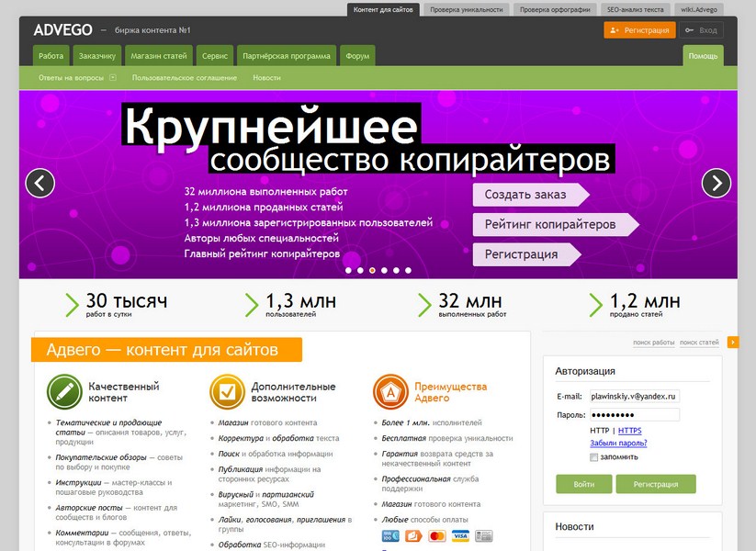Image resolution: width=756 pixels, height=551 pixels.
Task: Open the Помощь tab
Action: [x=703, y=55]
